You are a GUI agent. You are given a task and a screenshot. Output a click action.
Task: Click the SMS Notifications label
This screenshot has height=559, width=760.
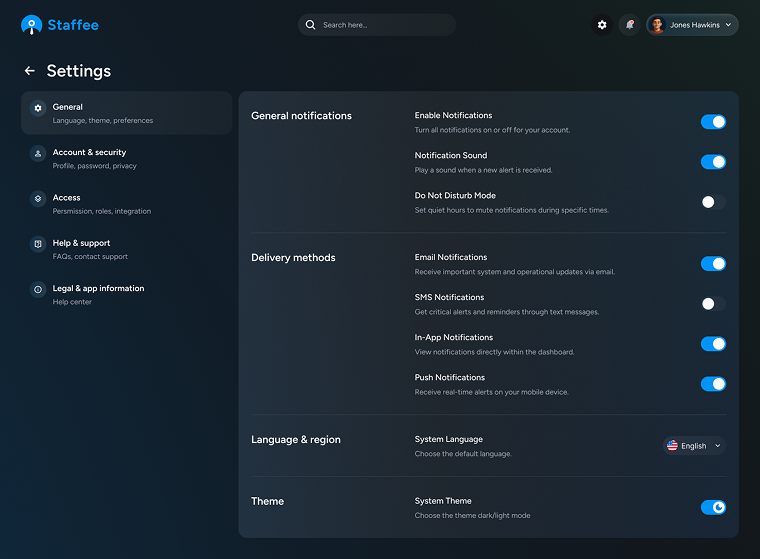tap(449, 297)
